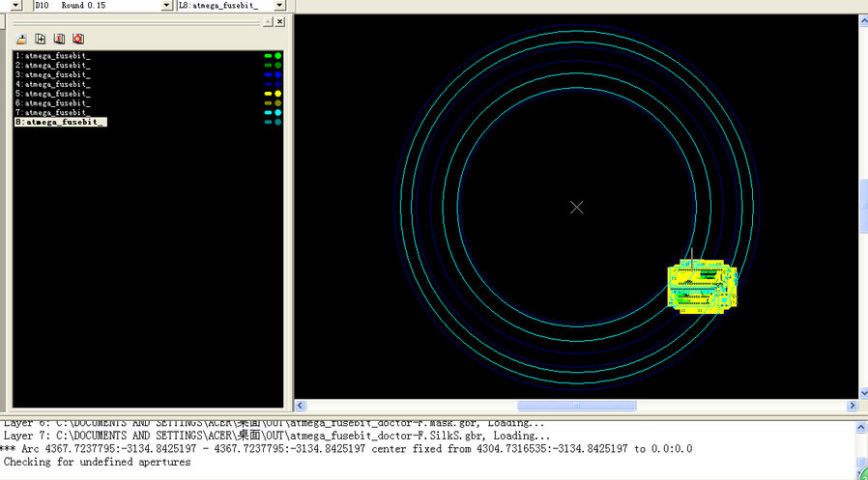Select layer 5:atmega_fusebit_ in the list

point(53,94)
